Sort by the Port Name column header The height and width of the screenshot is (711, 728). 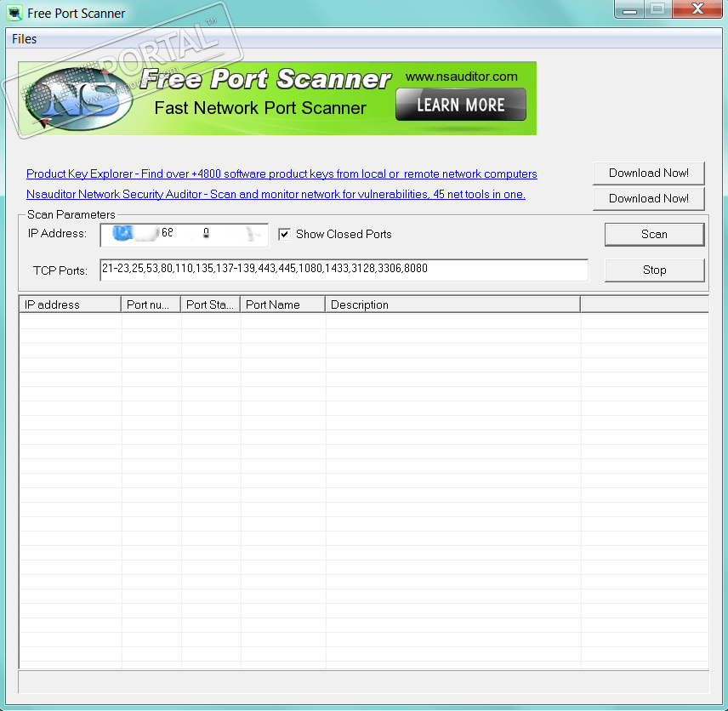pyautogui.click(x=282, y=304)
